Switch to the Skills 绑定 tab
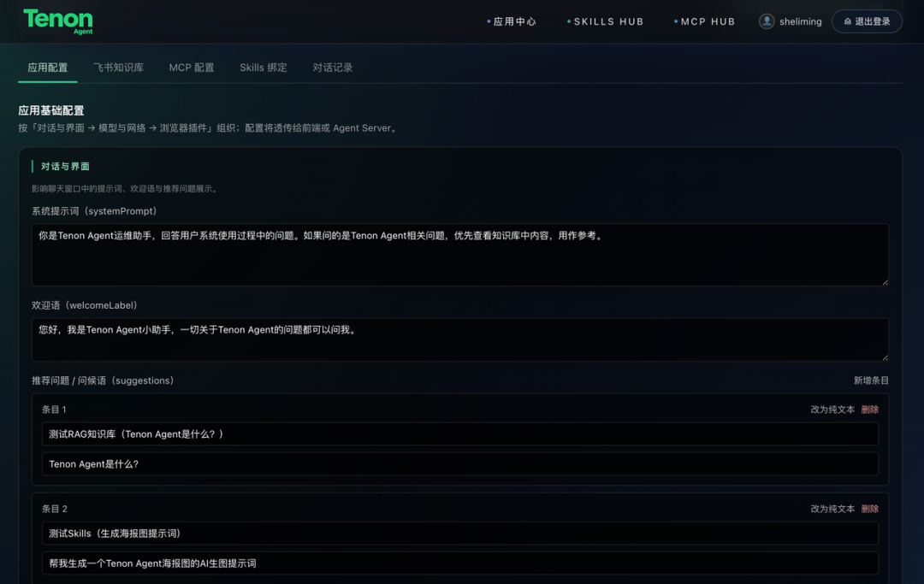The height and width of the screenshot is (584, 924). [264, 68]
